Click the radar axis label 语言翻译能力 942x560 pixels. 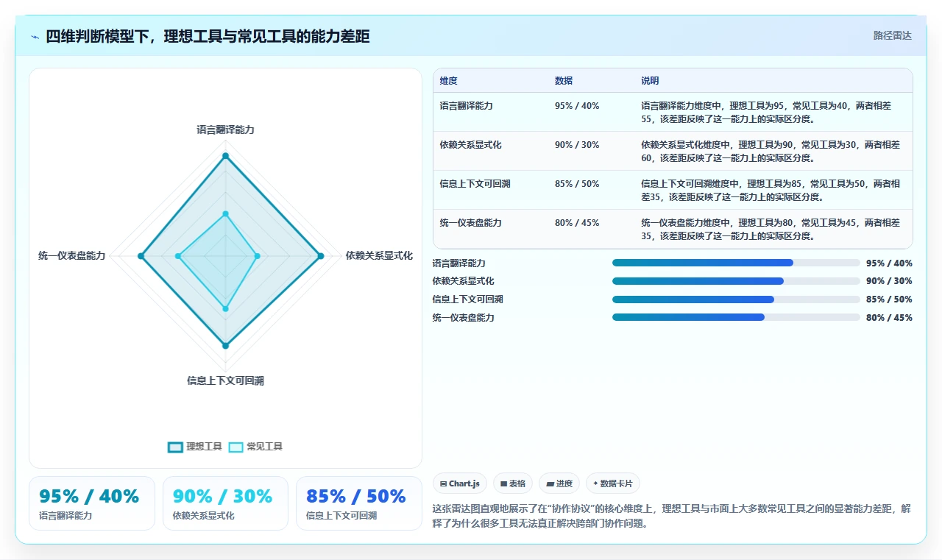[x=225, y=130]
